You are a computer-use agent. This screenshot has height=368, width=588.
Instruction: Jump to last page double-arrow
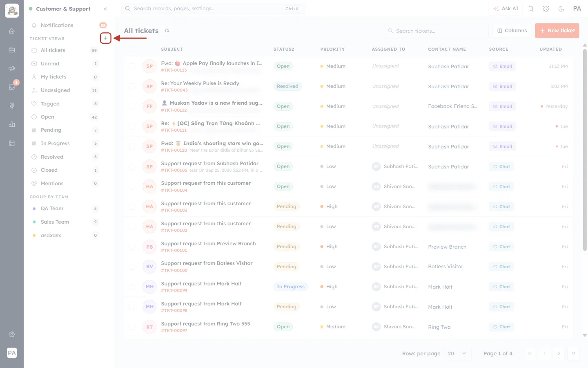tap(573, 353)
